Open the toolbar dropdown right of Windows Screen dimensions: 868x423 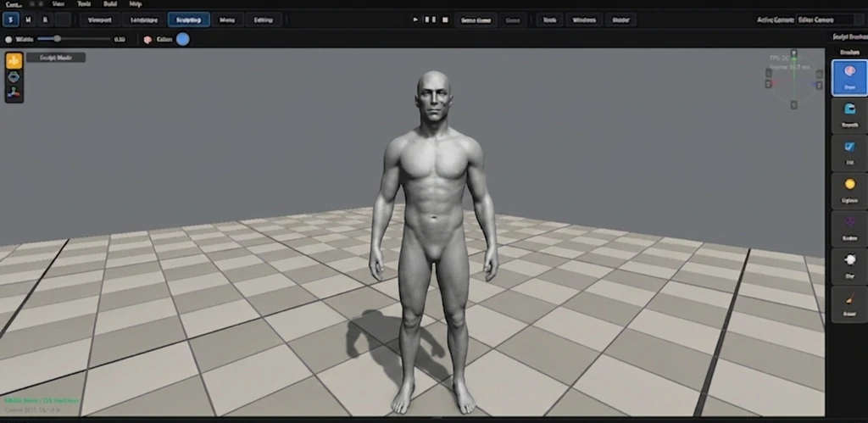point(620,20)
